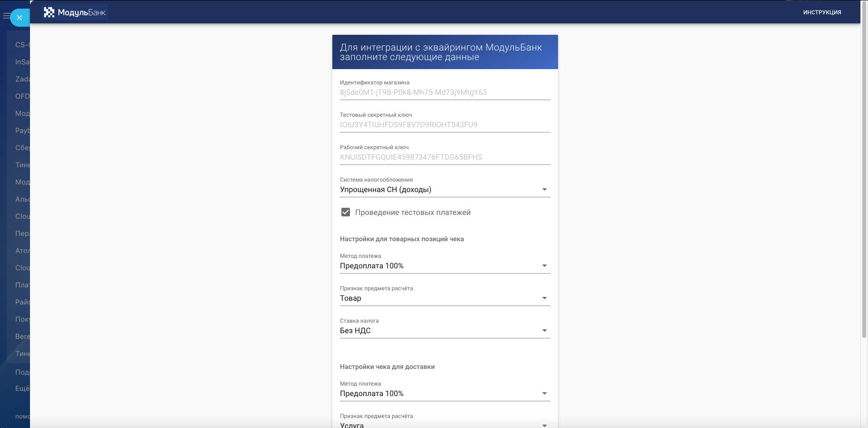Select the Zad item in the background sidebar
Screen dimensions: 868x428
point(22,79)
